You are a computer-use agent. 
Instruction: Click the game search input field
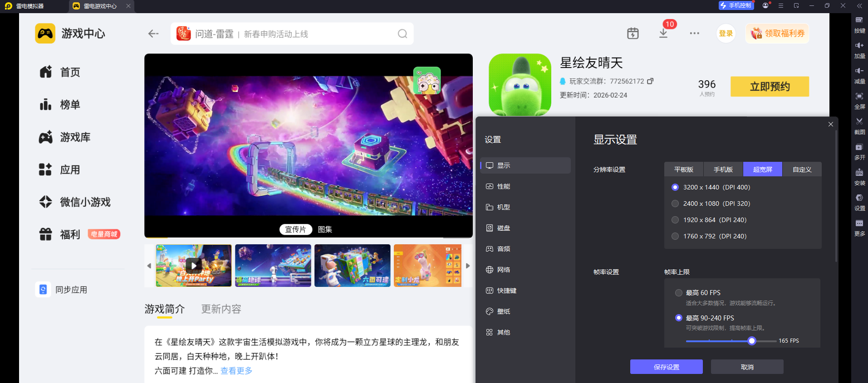point(292,34)
